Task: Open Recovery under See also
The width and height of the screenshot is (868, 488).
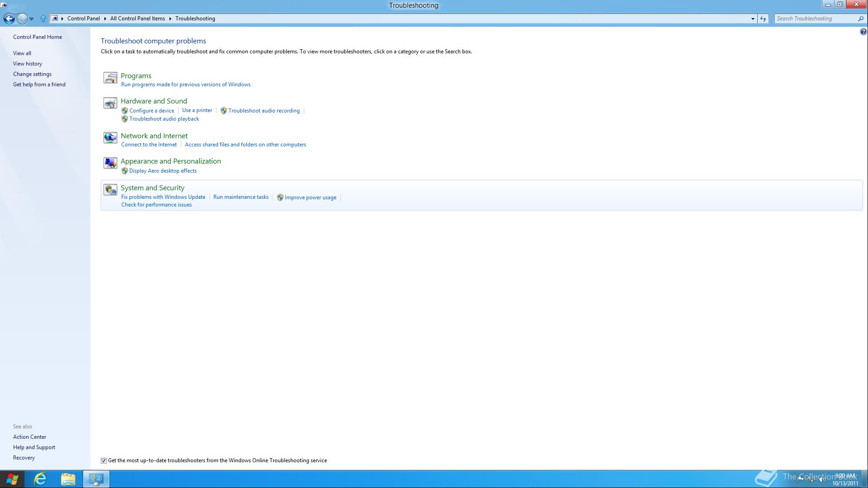Action: [24, 458]
